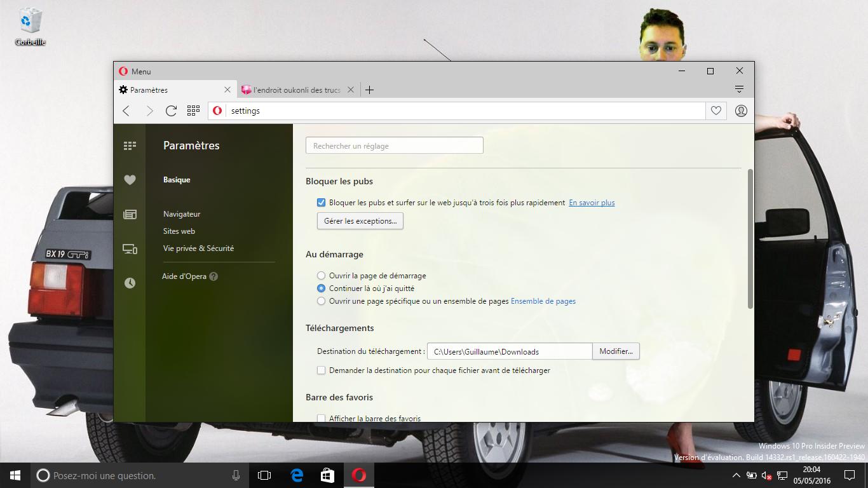Open the En savoir plus link
This screenshot has width=868, height=488.
click(592, 203)
